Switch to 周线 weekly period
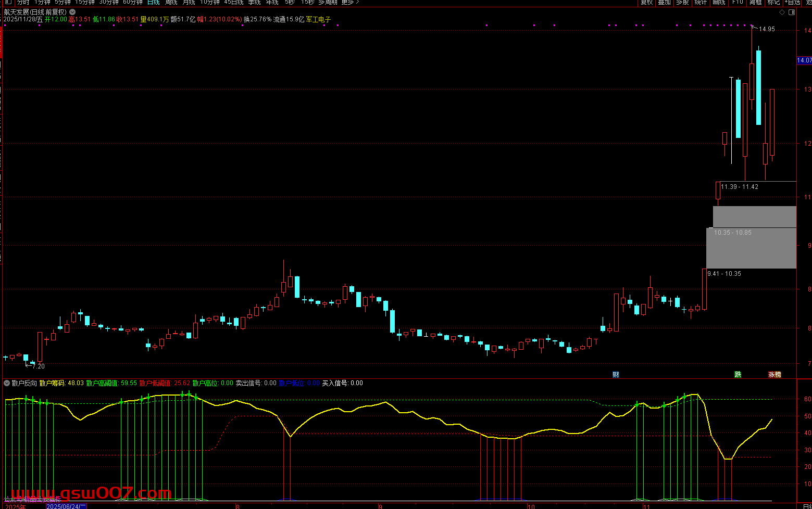The height and width of the screenshot is (509, 812). click(171, 3)
